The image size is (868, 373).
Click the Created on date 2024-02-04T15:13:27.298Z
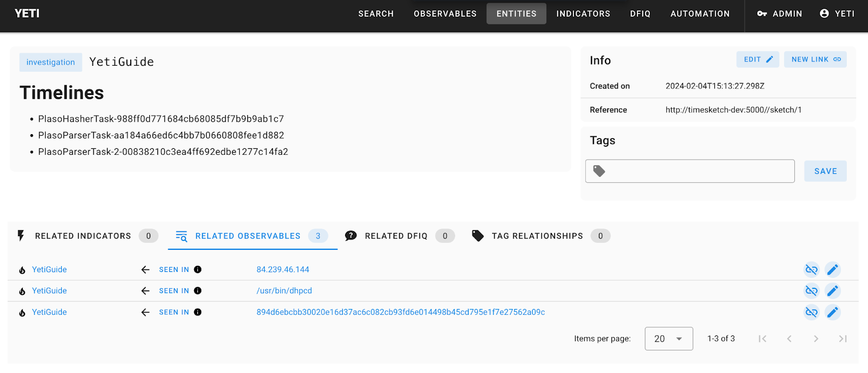[715, 86]
